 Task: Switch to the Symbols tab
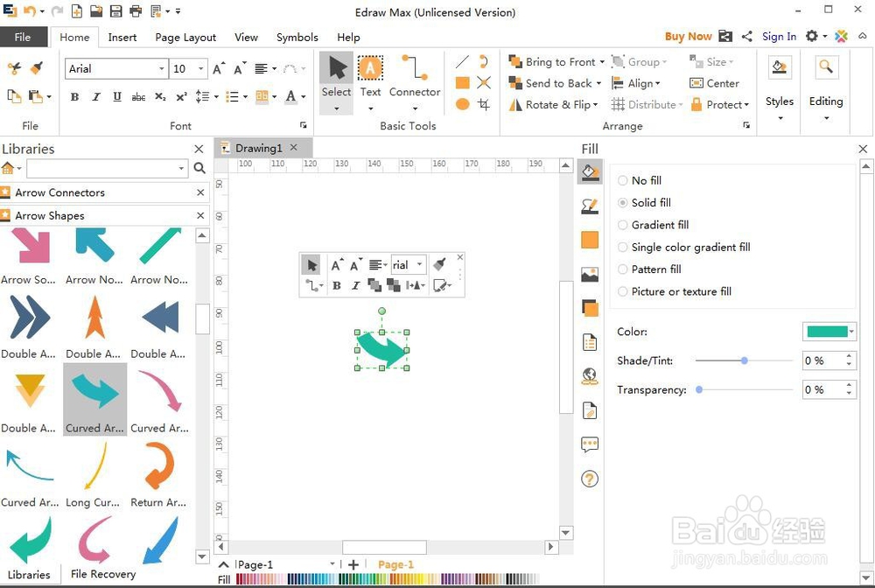click(297, 38)
